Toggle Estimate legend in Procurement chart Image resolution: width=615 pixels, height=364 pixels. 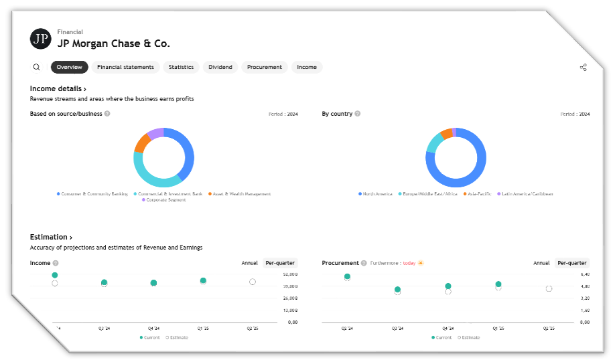coord(469,338)
